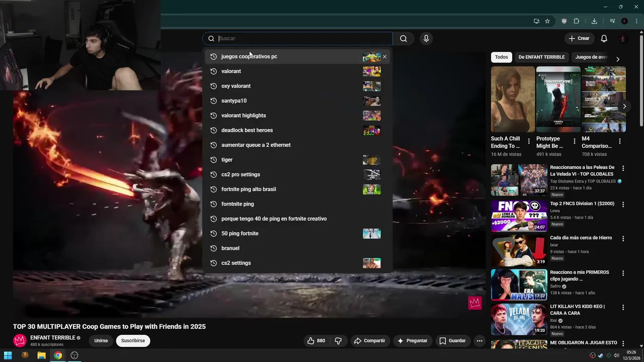Open options for 'Reaccionamos a las Peleas' video

(623, 168)
